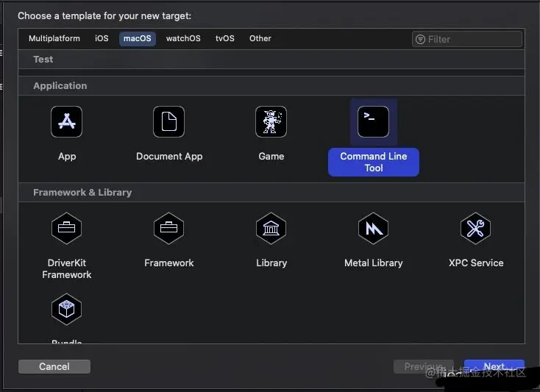This screenshot has height=392, width=540.
Task: Click the Previous button
Action: 424,366
